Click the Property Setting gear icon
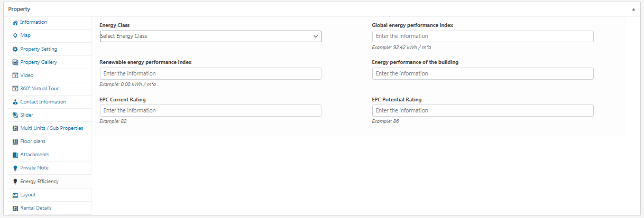 click(15, 49)
